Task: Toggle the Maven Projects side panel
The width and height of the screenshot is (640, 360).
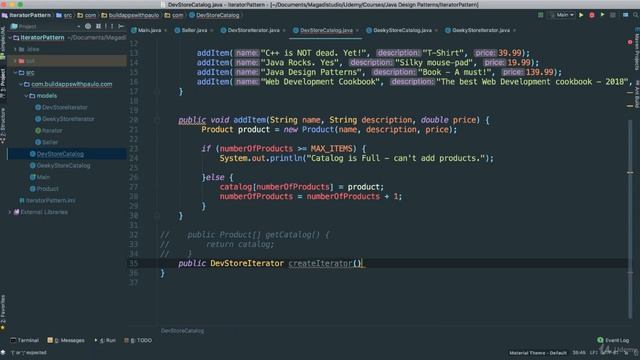Action: coord(637,50)
